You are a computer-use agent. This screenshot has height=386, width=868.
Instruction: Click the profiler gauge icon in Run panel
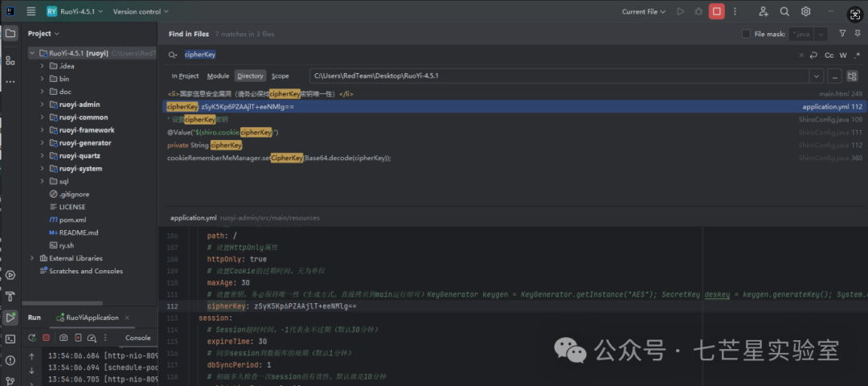pyautogui.click(x=92, y=337)
